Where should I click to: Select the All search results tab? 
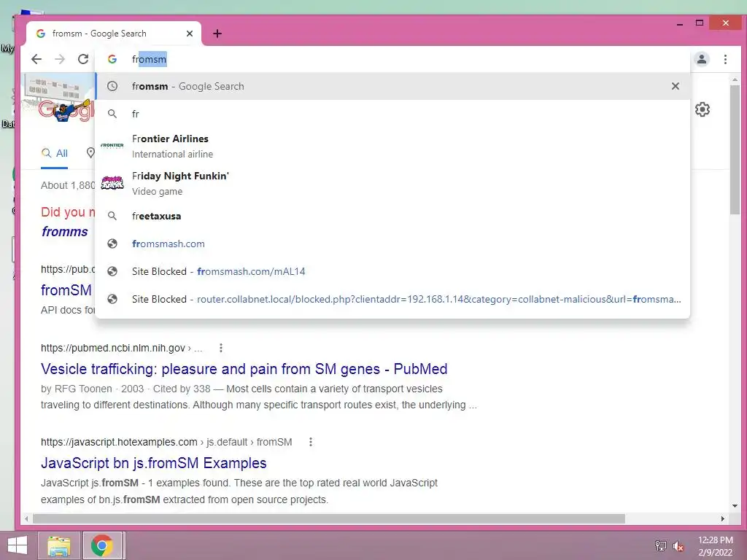pyautogui.click(x=54, y=153)
